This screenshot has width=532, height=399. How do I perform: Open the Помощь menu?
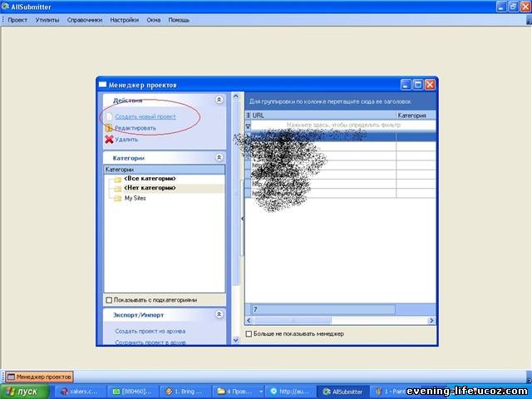(x=179, y=20)
